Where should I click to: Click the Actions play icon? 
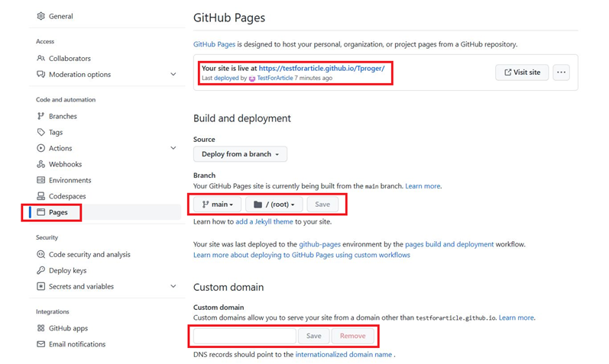pyautogui.click(x=40, y=148)
